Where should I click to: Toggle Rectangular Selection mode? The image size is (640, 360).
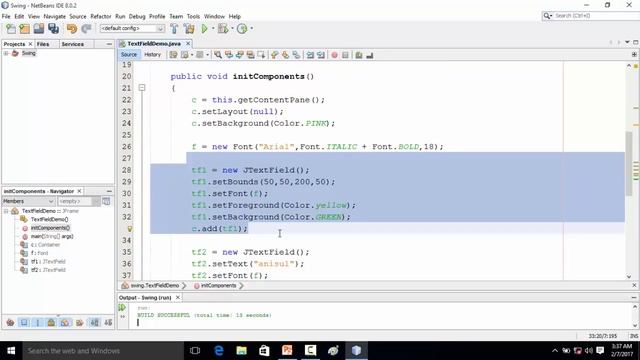tap(262, 55)
